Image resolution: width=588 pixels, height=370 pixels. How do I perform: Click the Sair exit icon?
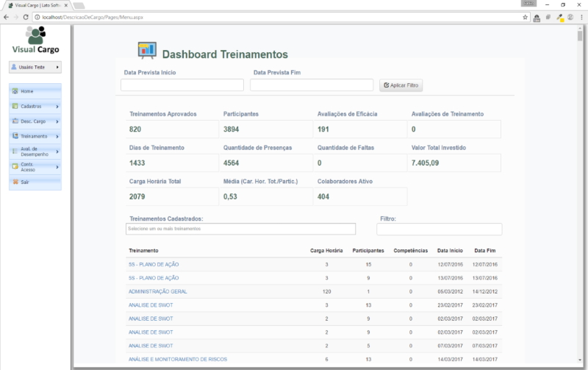(15, 182)
